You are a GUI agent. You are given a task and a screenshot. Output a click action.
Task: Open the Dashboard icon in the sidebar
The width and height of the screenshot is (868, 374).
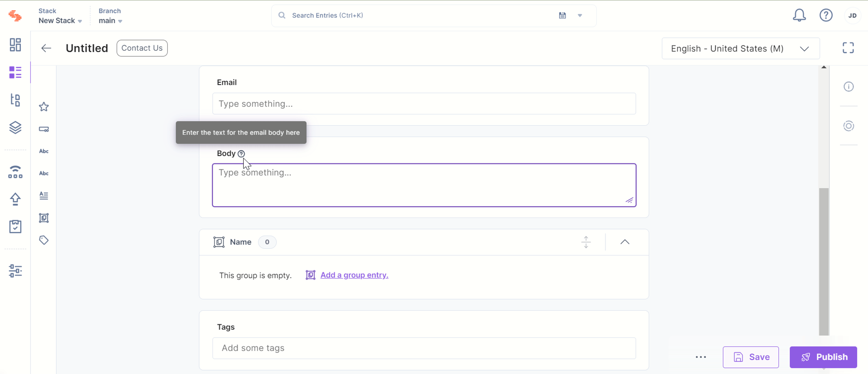click(x=15, y=45)
